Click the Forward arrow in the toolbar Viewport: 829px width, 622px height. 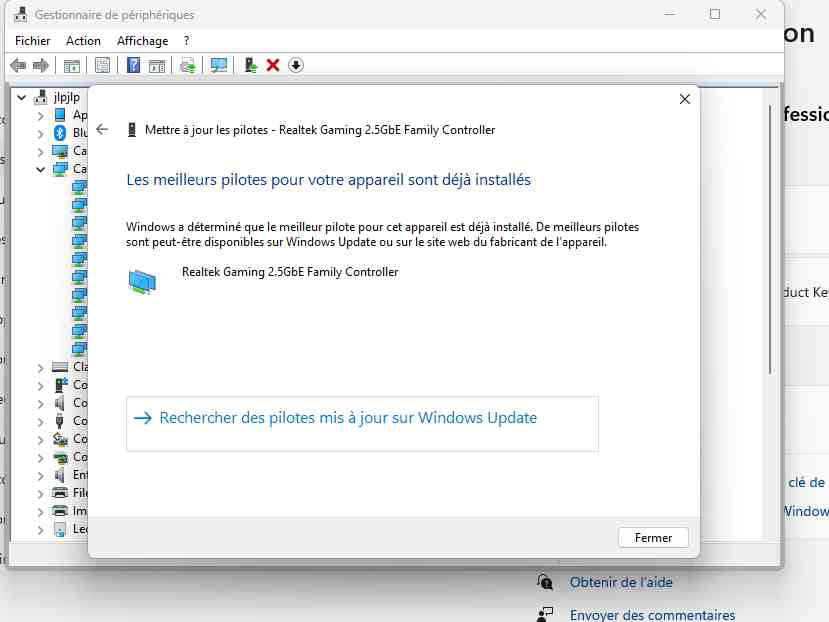(41, 66)
